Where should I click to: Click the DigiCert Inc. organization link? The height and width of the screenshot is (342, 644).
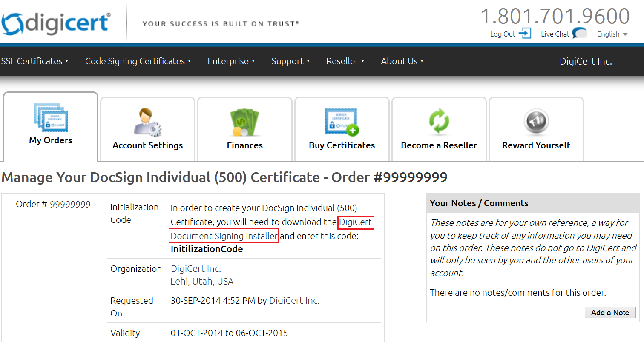(x=195, y=269)
